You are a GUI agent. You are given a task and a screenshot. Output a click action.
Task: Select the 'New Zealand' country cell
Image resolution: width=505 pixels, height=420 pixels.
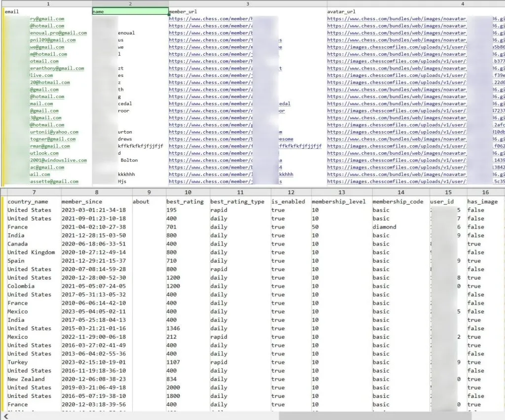click(26, 379)
